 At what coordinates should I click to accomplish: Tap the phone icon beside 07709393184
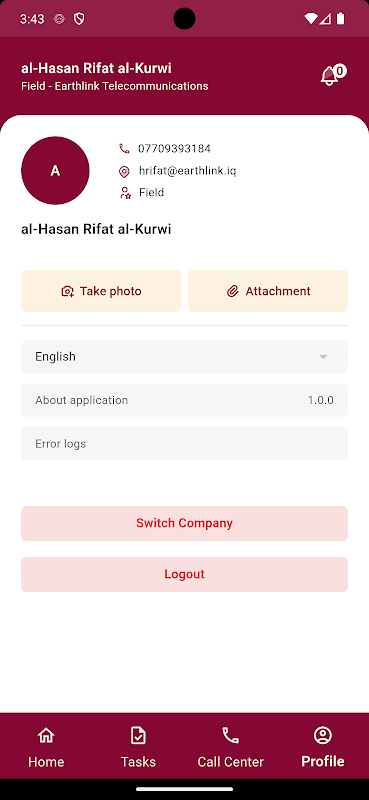pyautogui.click(x=124, y=148)
